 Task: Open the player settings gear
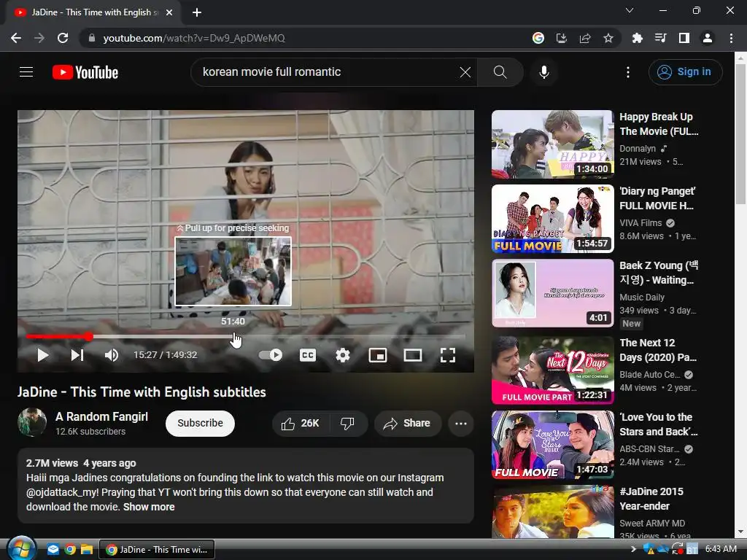(343, 355)
